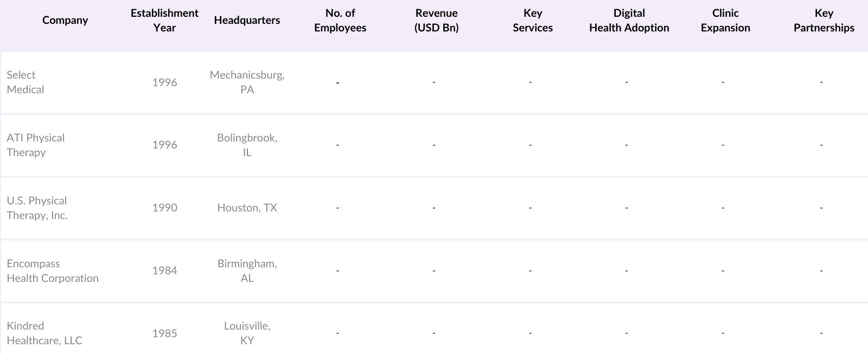This screenshot has width=868, height=354.
Task: Select the Revenue (USD Bn) header
Action: 436,20
